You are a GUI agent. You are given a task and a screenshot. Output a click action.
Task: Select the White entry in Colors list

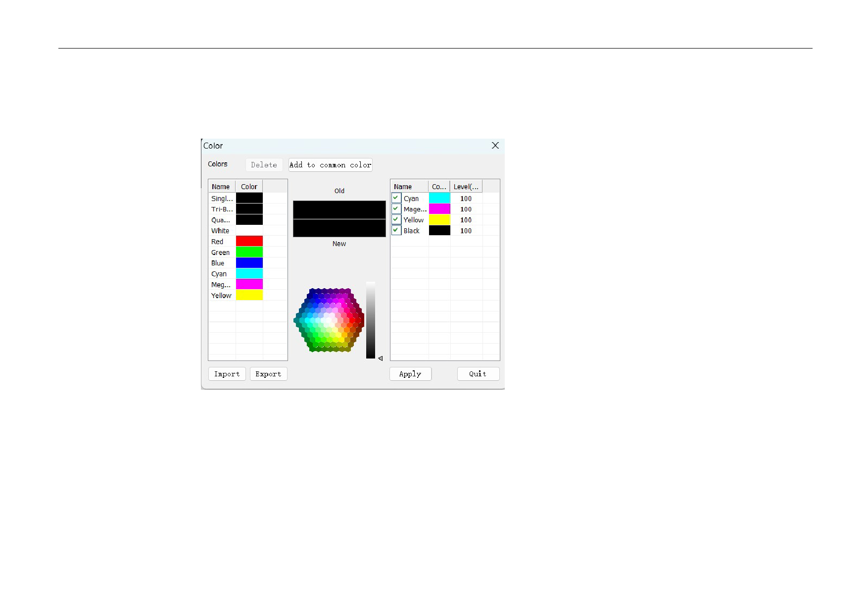[x=220, y=231]
